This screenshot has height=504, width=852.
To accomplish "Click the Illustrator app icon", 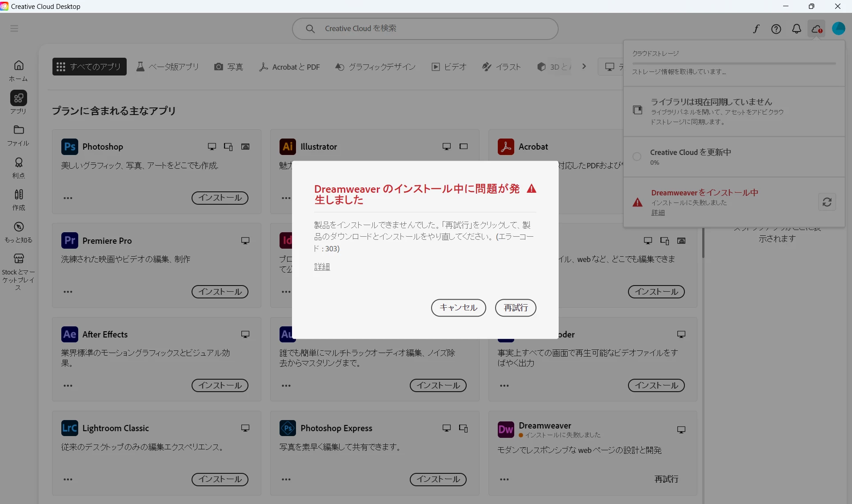I will (x=288, y=147).
